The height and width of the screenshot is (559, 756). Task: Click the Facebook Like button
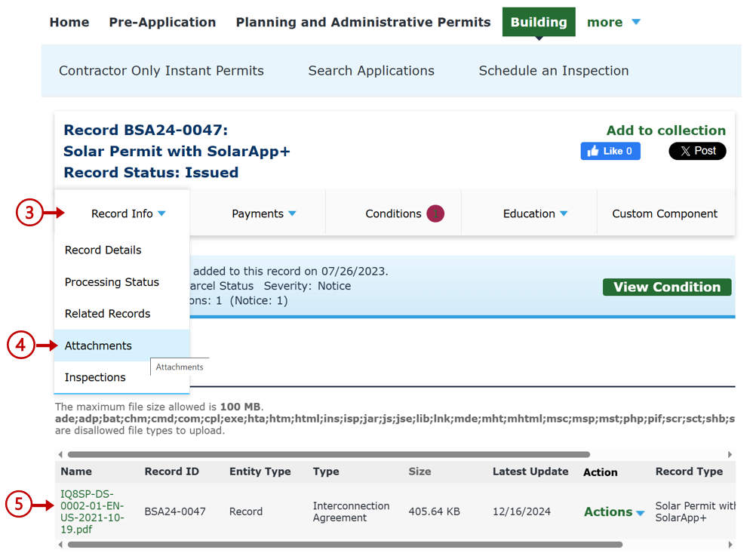tap(610, 151)
